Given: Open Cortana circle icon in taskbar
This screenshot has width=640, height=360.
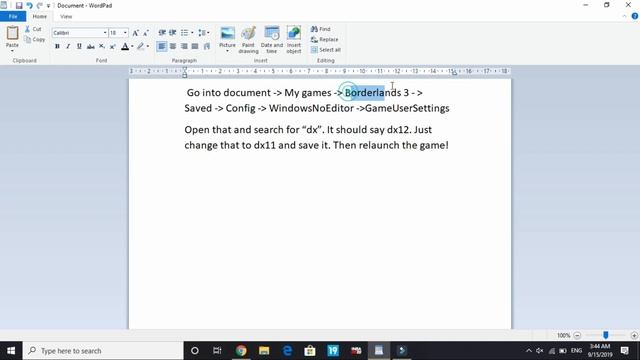Looking at the screenshot, I should coord(195,351).
